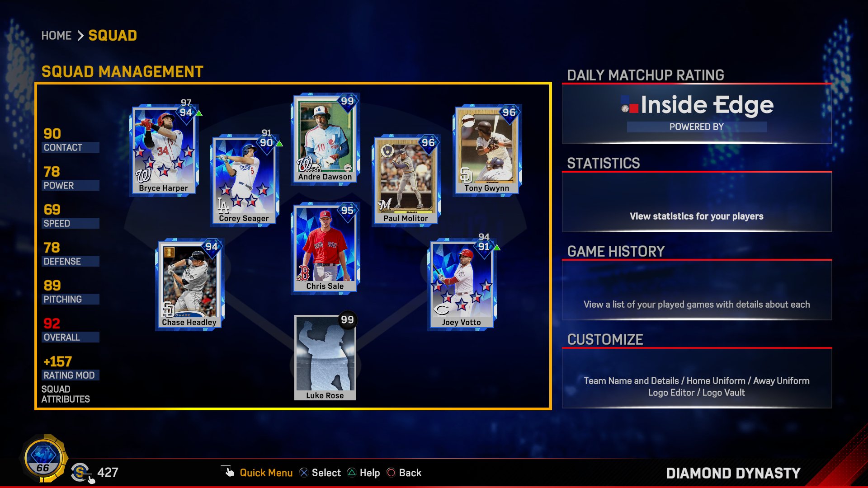This screenshot has height=488, width=868.
Task: Click the SQUAD breadcrumb label
Action: [113, 36]
